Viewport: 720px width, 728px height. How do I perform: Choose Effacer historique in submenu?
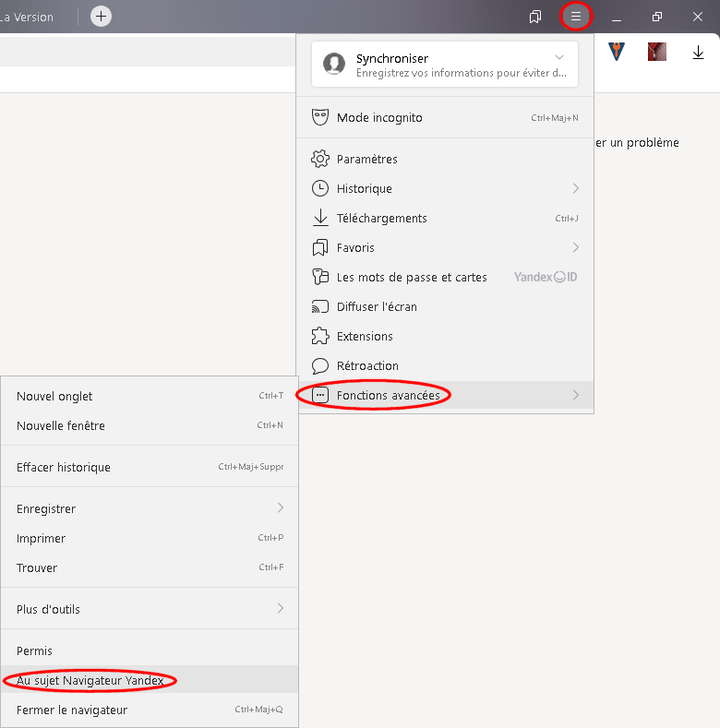click(150, 467)
